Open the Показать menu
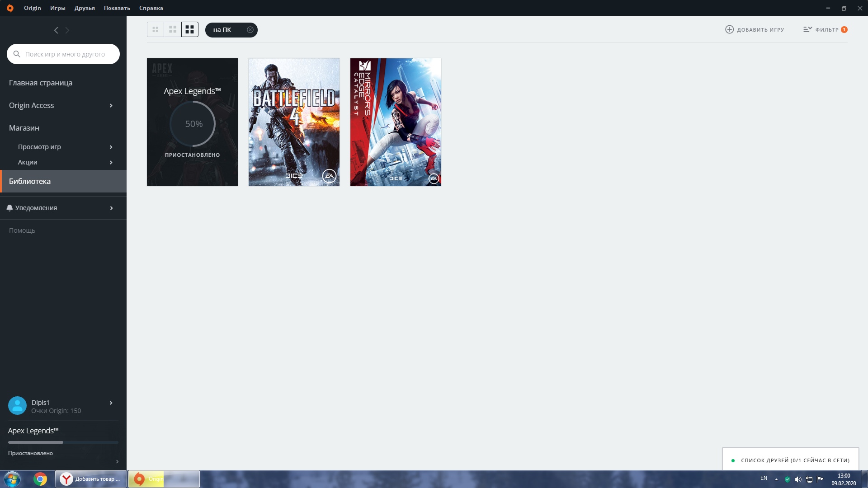Screen dimensions: 868x488 coord(117,8)
